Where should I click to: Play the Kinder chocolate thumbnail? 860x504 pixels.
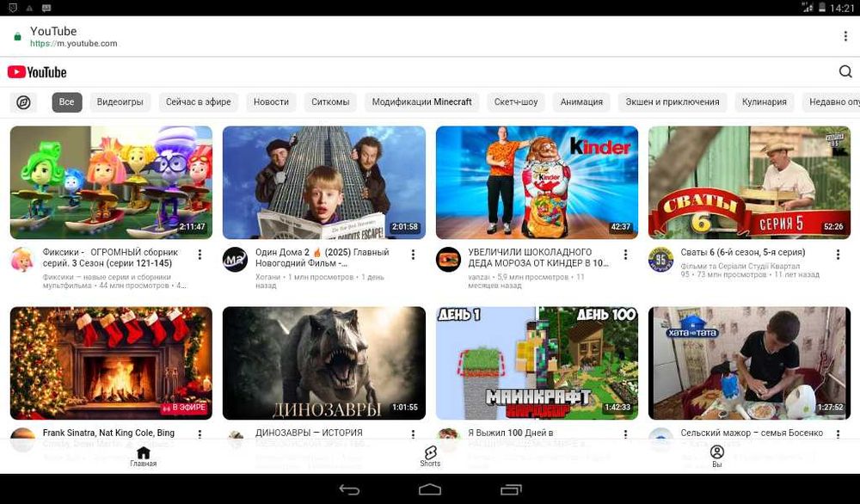(537, 182)
